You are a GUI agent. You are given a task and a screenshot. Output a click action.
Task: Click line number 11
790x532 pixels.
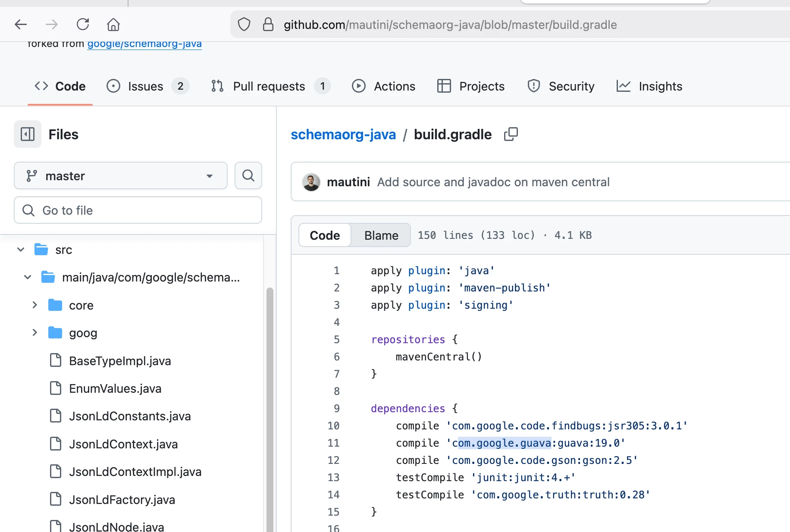pos(333,443)
